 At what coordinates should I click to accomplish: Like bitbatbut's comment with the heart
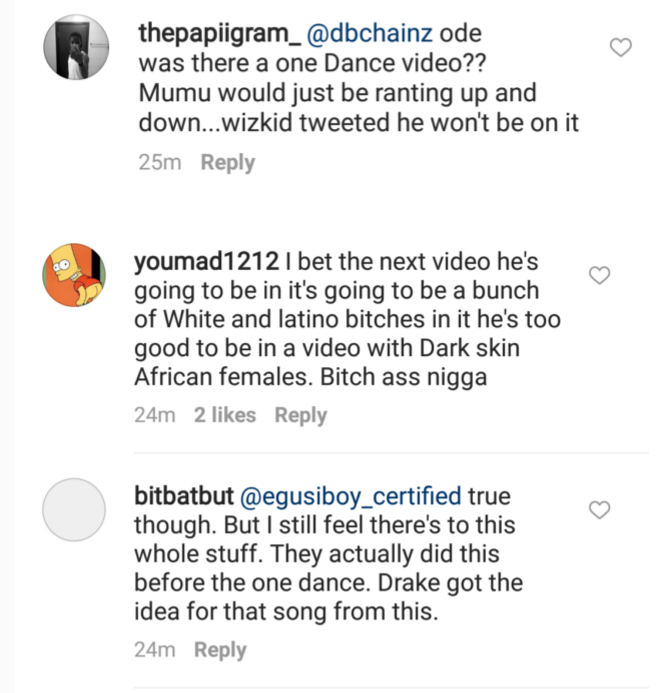pos(599,511)
